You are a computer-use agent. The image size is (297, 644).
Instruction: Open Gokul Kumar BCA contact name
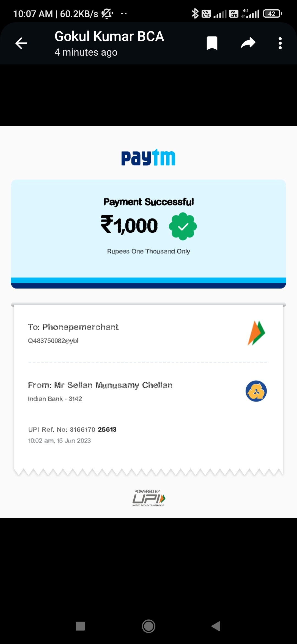pos(109,36)
